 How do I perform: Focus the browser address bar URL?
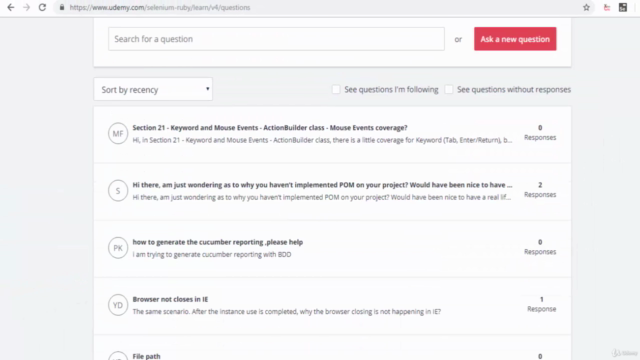tap(160, 7)
